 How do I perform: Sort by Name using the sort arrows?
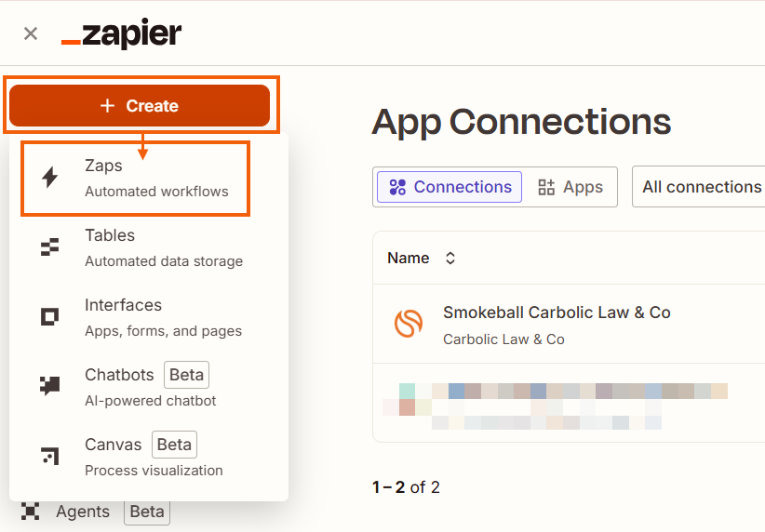pos(450,258)
